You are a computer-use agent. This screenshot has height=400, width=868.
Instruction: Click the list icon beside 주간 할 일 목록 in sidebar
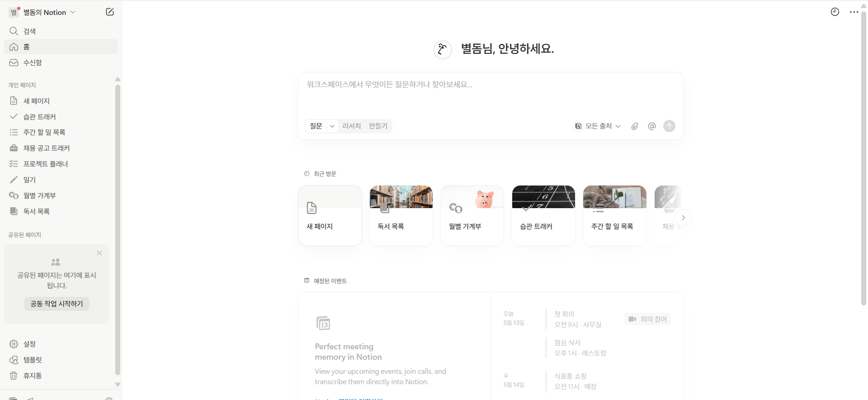[14, 132]
